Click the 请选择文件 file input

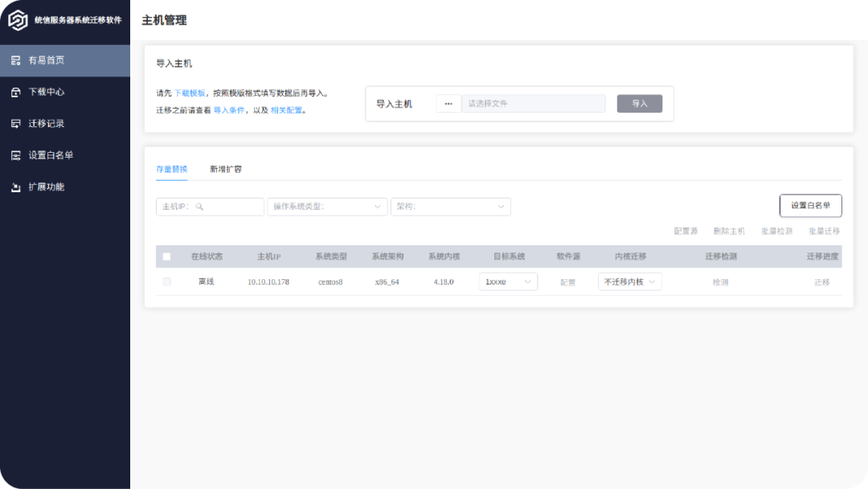(534, 104)
